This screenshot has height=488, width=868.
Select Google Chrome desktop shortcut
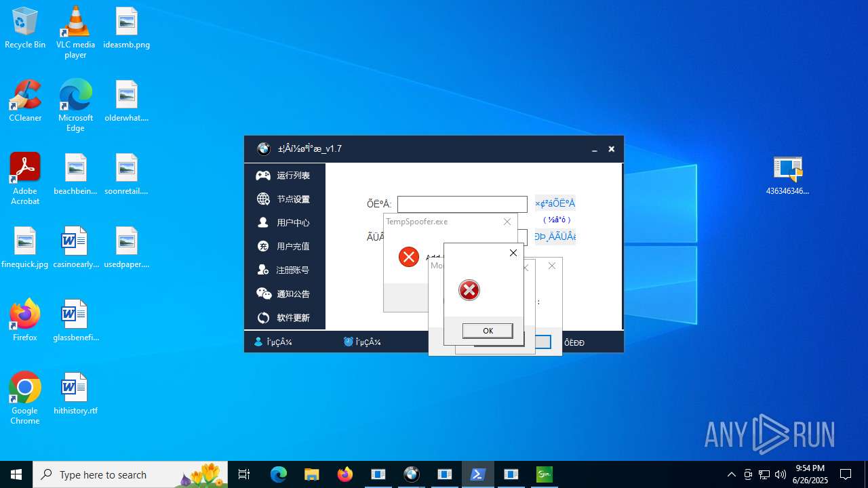click(25, 399)
